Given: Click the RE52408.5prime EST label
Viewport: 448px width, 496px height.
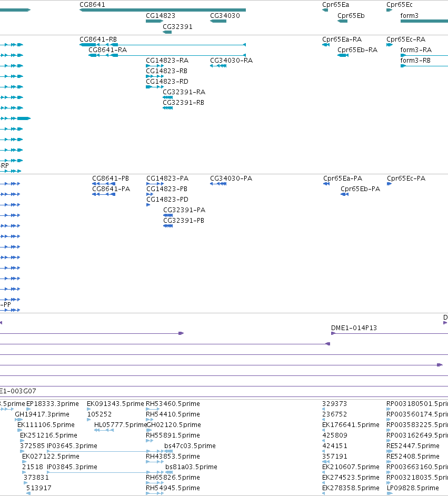Looking at the screenshot, I should 413,457.
